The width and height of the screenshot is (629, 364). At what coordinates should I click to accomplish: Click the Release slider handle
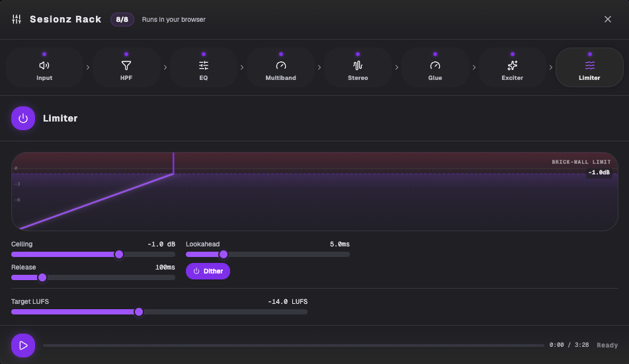(x=42, y=277)
